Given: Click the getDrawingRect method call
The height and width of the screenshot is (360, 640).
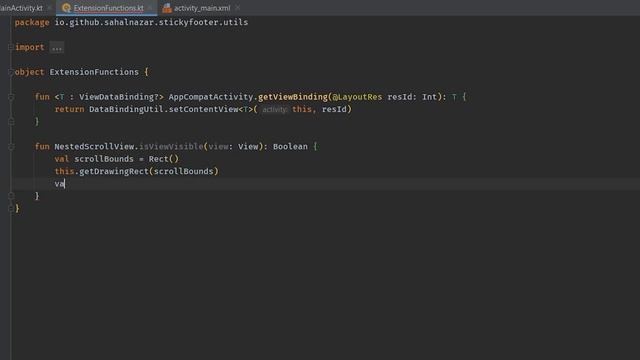Looking at the screenshot, I should tap(114, 171).
